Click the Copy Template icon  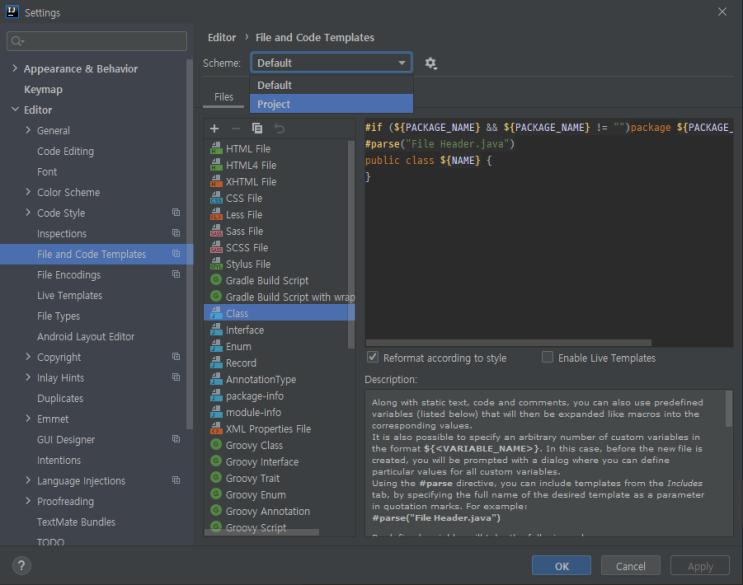tap(257, 128)
